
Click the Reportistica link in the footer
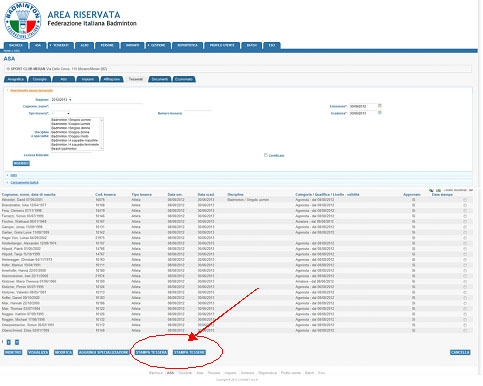pyautogui.click(x=268, y=373)
